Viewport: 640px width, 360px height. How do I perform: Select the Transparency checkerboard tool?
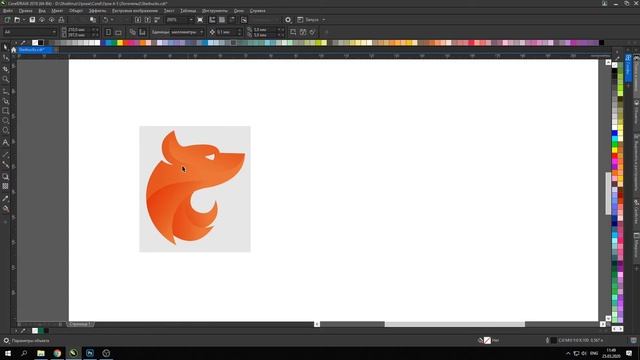(x=5, y=187)
